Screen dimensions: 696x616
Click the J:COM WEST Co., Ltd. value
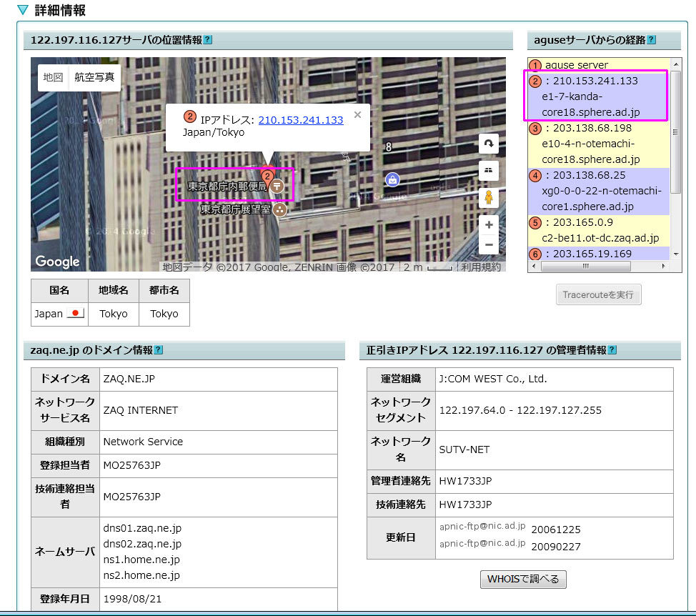tap(493, 379)
